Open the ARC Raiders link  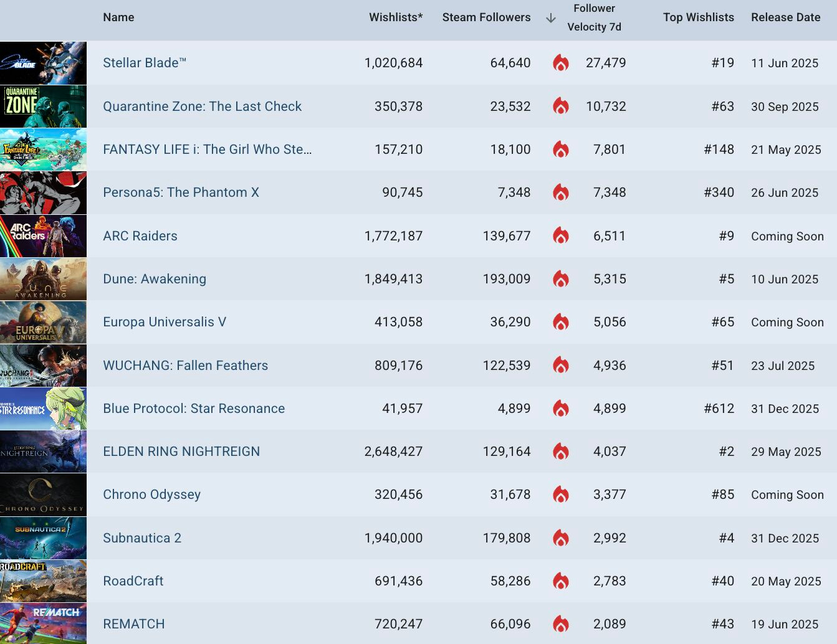click(x=140, y=236)
